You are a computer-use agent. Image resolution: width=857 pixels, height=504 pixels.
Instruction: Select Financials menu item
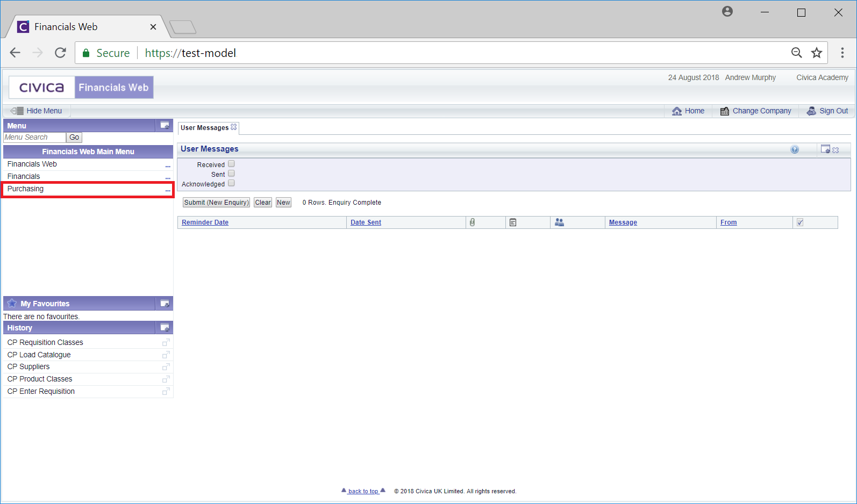(24, 176)
